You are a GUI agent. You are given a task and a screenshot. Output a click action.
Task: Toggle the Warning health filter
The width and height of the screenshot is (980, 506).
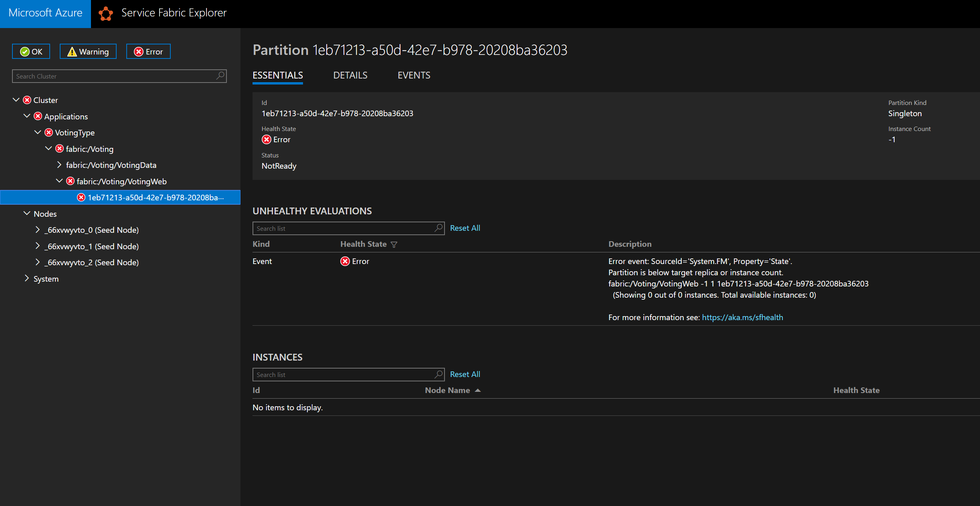pos(88,51)
